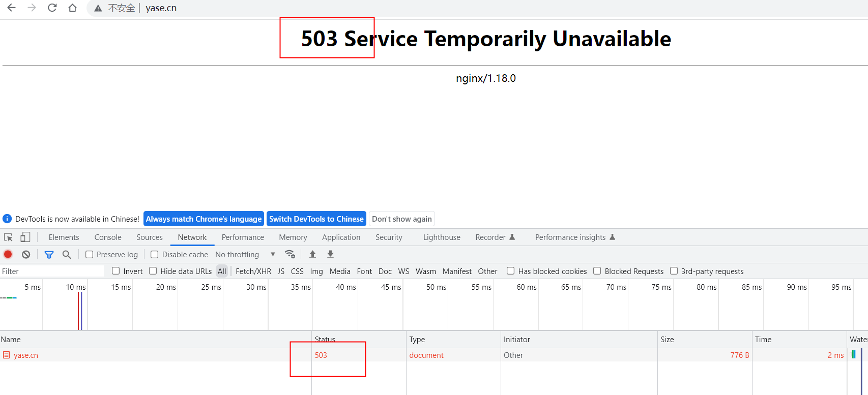Open network search magnifier
868x395 pixels.
point(67,254)
